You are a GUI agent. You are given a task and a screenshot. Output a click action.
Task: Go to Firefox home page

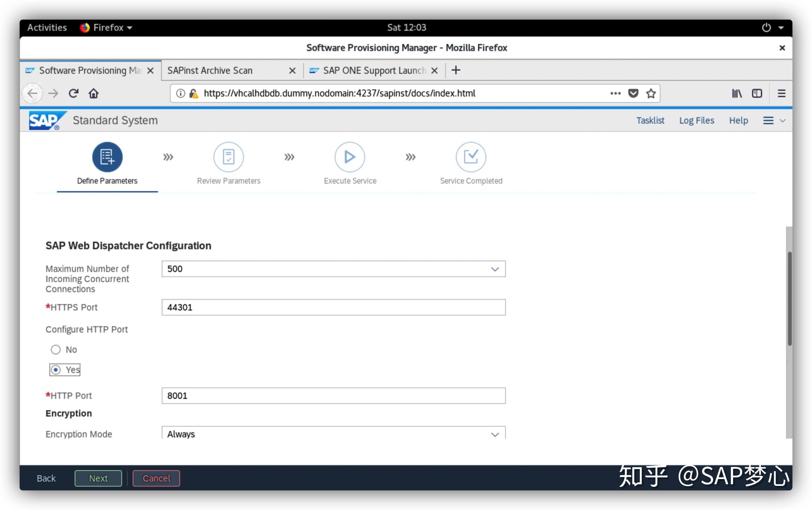coord(94,93)
